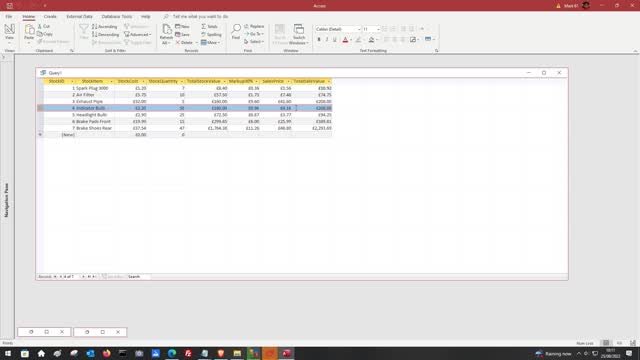The height and width of the screenshot is (360, 640).
Task: Open the Access app in taskbar
Action: (286, 353)
